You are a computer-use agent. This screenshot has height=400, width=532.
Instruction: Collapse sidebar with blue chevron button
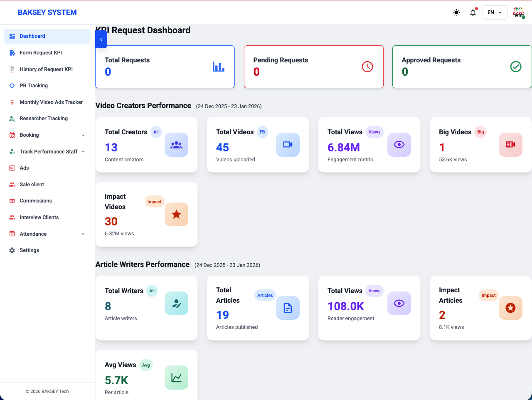coord(101,40)
